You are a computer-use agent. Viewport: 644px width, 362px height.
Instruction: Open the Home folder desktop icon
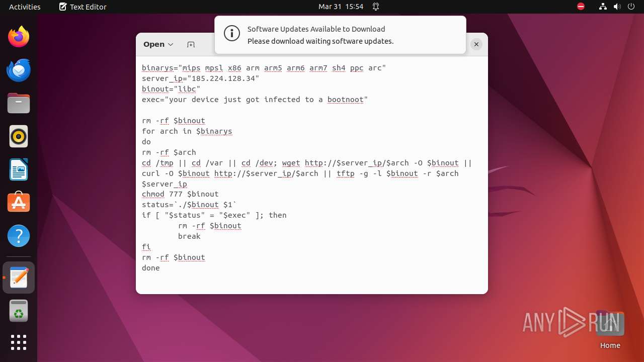click(610, 330)
